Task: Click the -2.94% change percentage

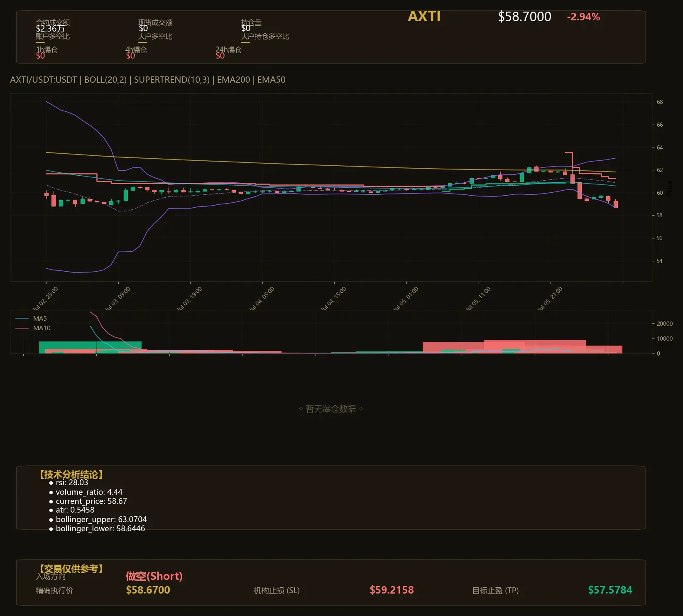Action: pos(583,17)
